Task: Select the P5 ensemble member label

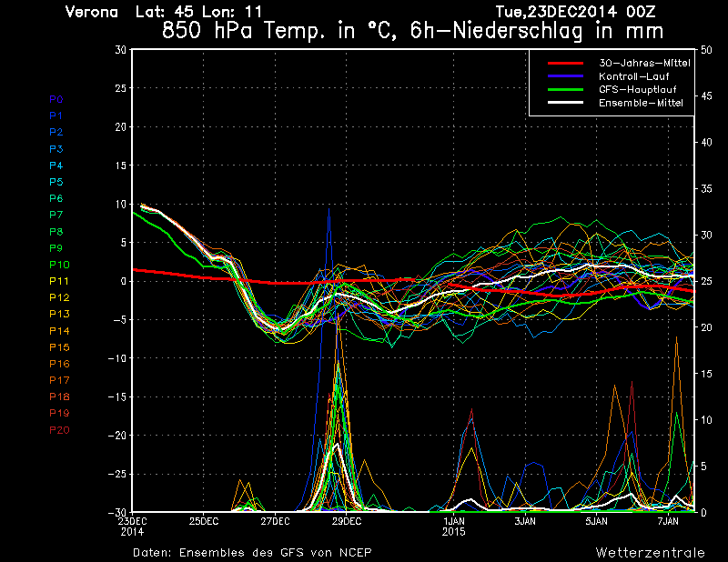Action: tap(56, 182)
